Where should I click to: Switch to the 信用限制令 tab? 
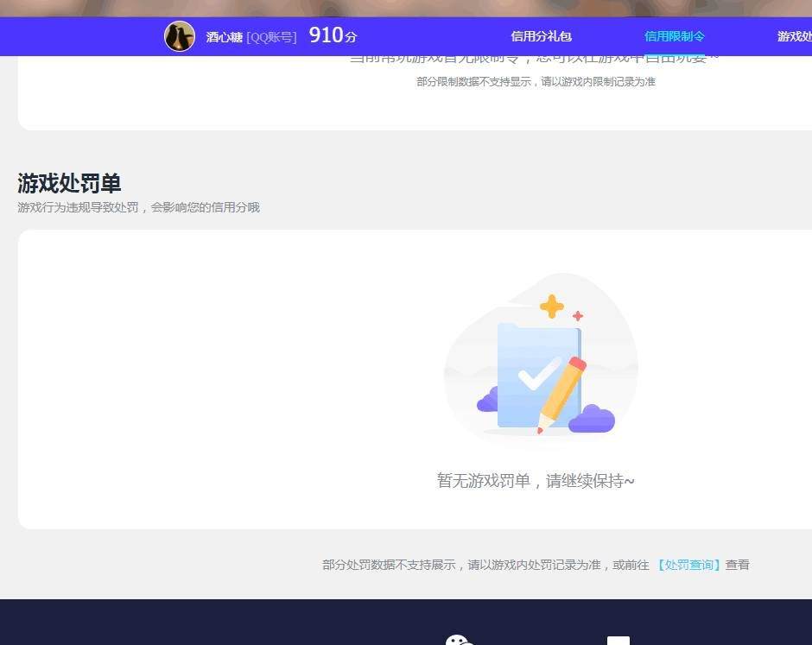(x=675, y=36)
